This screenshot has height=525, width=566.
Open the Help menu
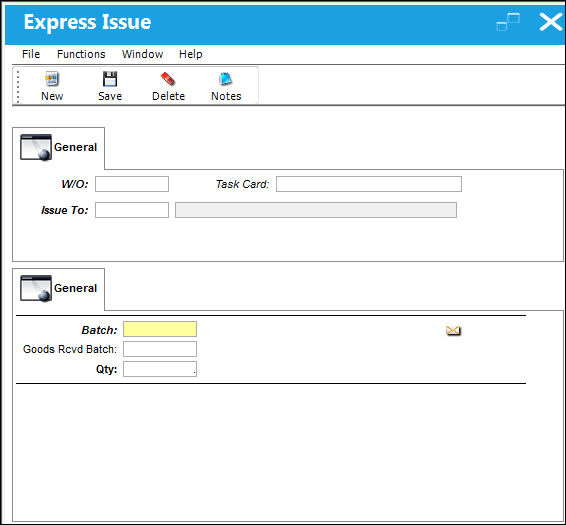(x=191, y=54)
